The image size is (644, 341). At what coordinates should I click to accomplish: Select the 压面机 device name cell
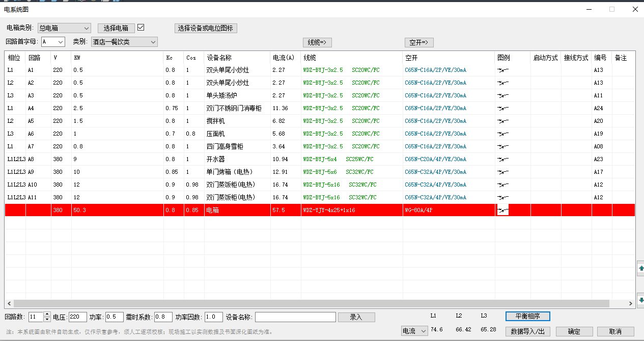tap(237, 134)
